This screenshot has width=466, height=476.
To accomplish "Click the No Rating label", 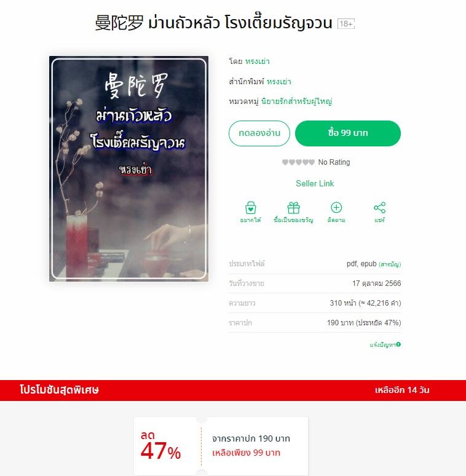I will (x=334, y=162).
